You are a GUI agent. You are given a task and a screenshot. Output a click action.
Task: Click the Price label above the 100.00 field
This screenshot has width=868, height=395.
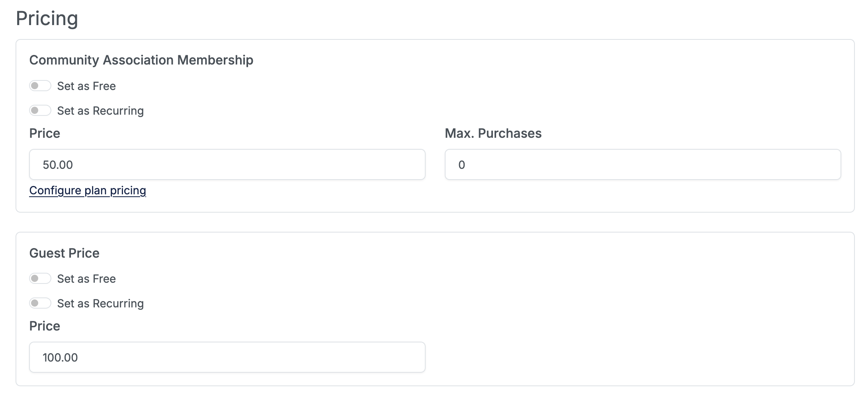45,326
